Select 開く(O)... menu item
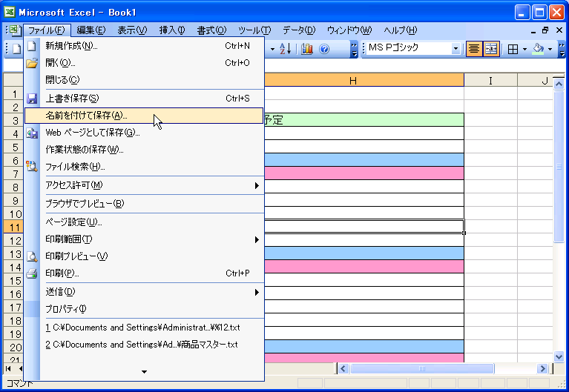Viewport: 569px width, 392px height. [144, 63]
